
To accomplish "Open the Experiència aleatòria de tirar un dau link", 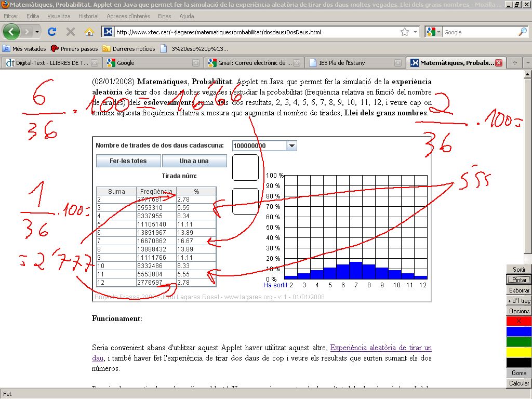I will (x=380, y=348).
